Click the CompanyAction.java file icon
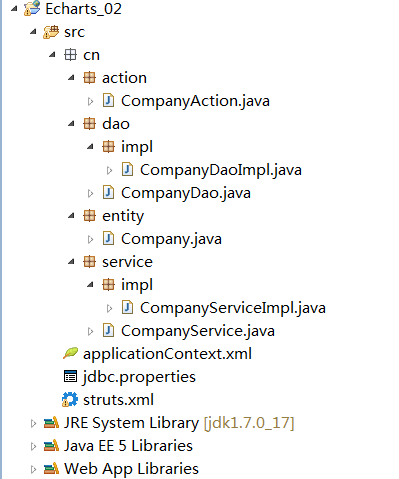This screenshot has height=479, width=399. [108, 101]
